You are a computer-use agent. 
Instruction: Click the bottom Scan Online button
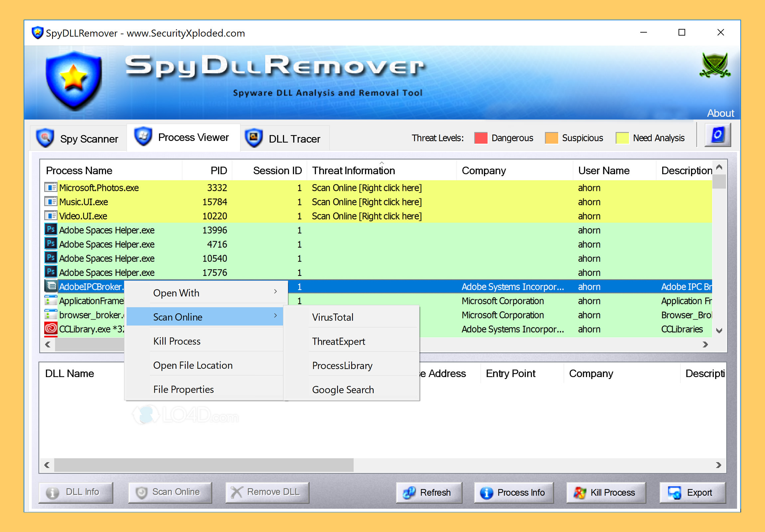click(x=170, y=492)
